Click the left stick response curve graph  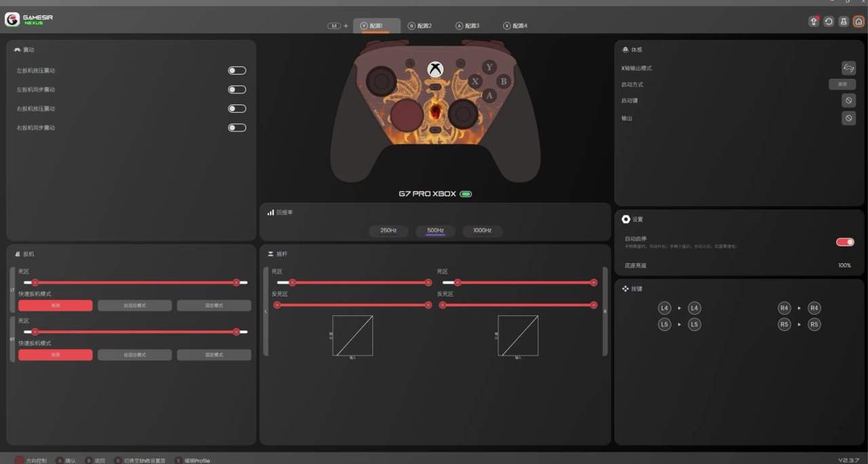click(353, 335)
